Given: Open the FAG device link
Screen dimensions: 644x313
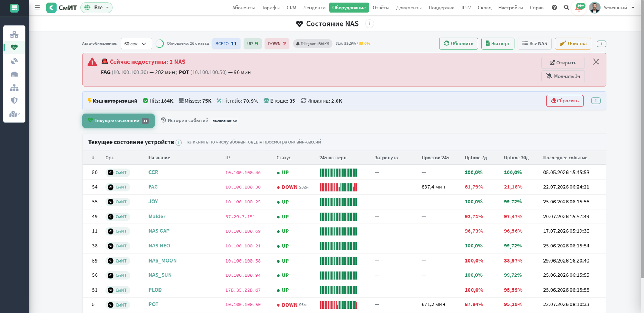Looking at the screenshot, I should 153,187.
